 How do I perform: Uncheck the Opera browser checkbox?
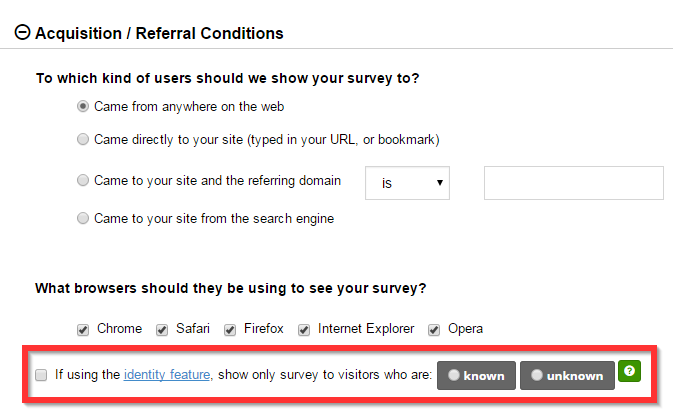pos(434,329)
